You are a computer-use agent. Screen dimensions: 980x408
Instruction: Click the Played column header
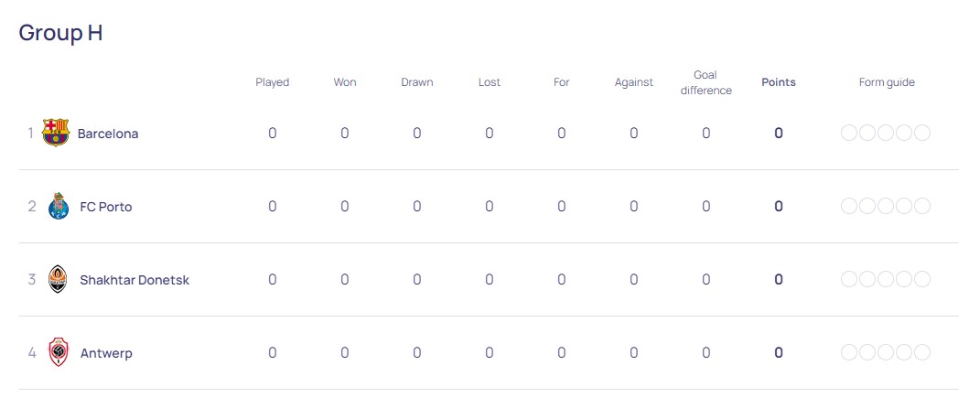(x=273, y=82)
